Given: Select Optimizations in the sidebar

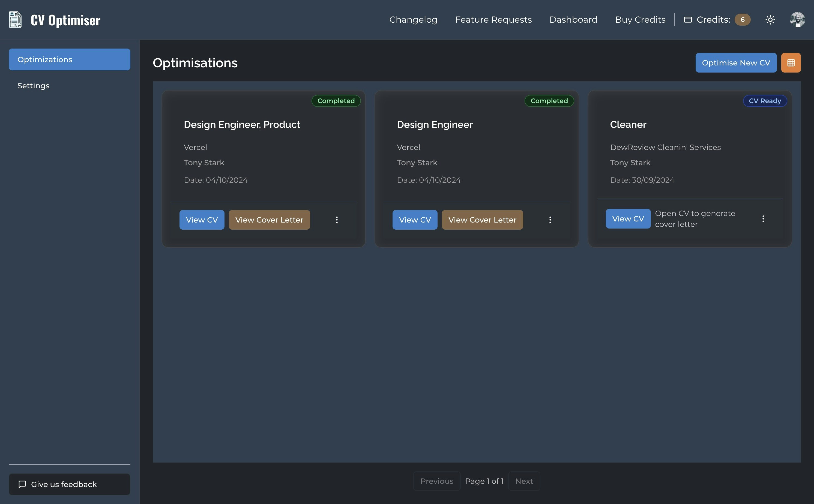Looking at the screenshot, I should pyautogui.click(x=69, y=59).
